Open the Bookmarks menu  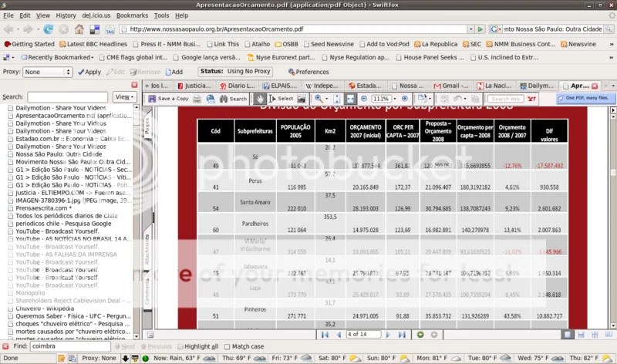[x=132, y=15]
